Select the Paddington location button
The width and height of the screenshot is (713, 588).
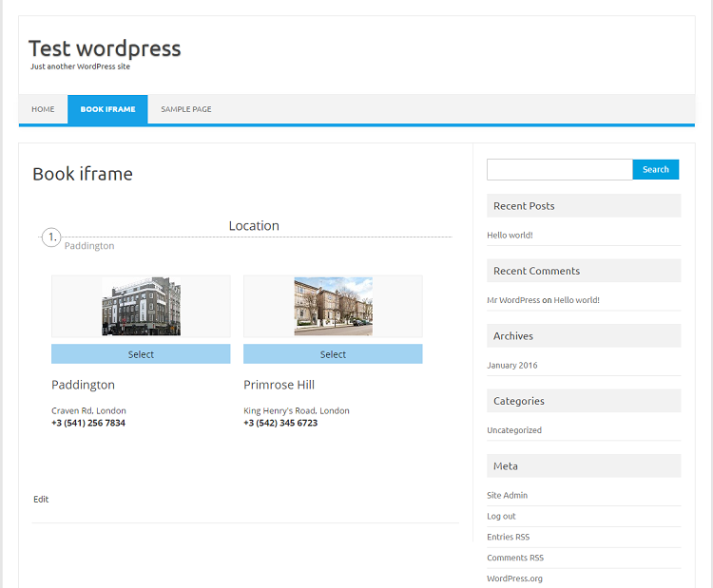(141, 354)
